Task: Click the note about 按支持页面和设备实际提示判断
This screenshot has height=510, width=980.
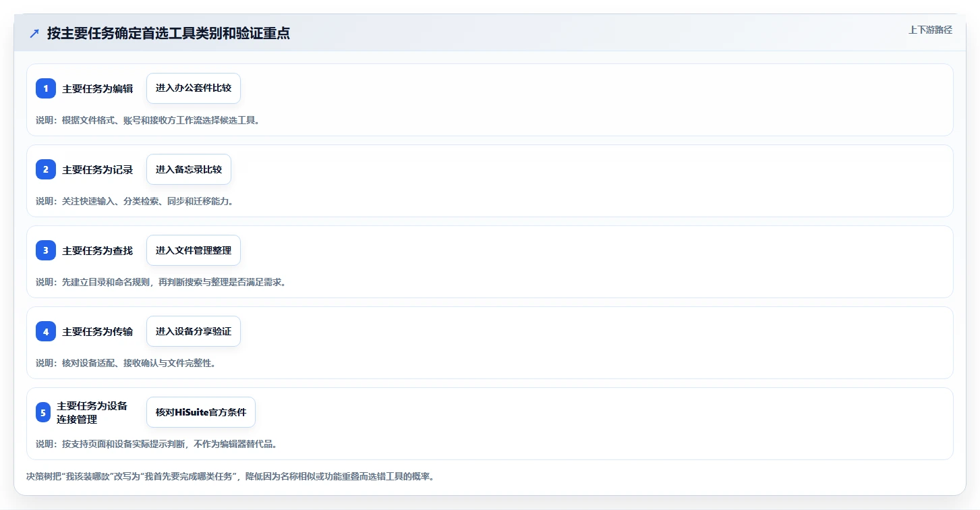Action: 157,444
